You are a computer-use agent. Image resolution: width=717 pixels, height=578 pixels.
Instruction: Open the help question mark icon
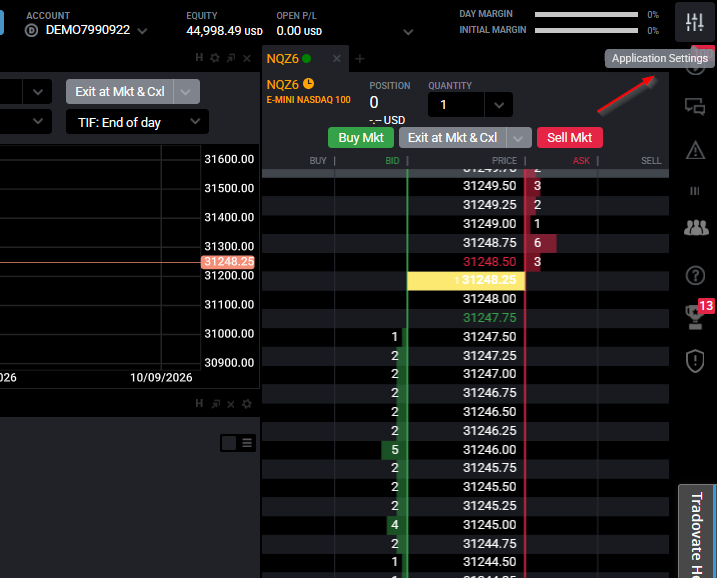pyautogui.click(x=695, y=276)
